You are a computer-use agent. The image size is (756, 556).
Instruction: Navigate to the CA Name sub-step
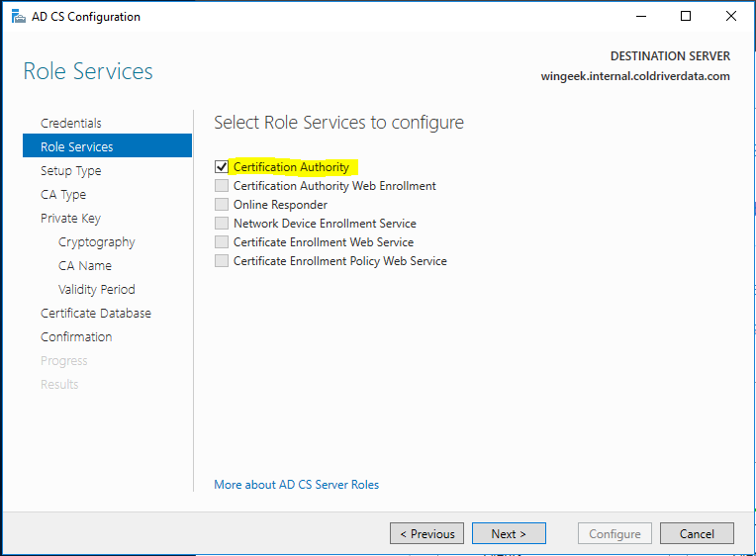click(85, 265)
